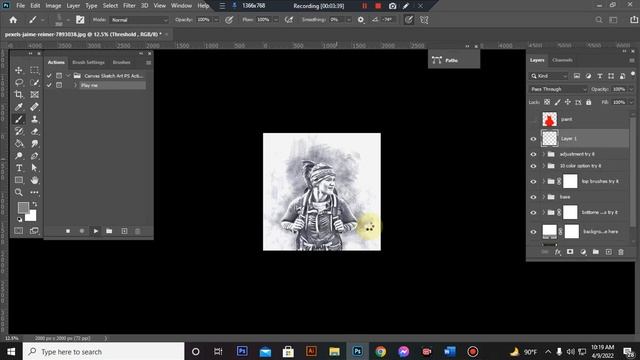This screenshot has height=360, width=640.
Task: Hide the 10 color option group
Action: tap(533, 166)
